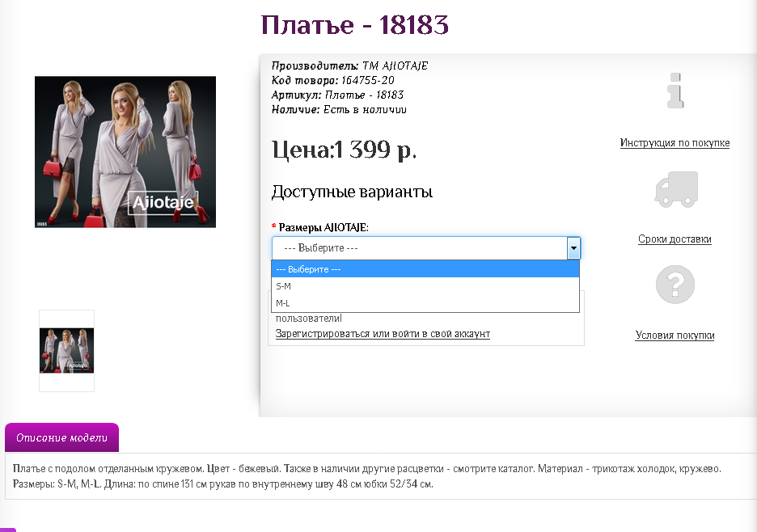Click the "Сроки доставки" link

pyautogui.click(x=675, y=239)
